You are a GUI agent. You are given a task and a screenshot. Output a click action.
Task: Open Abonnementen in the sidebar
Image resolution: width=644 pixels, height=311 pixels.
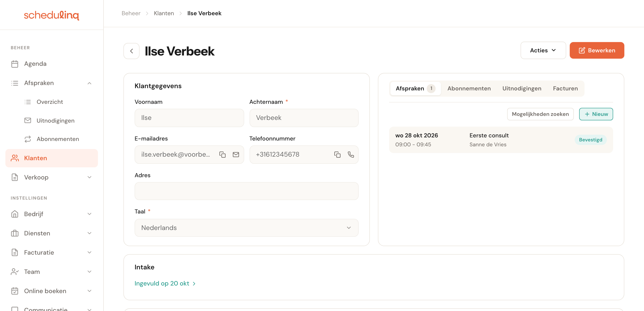coord(51,139)
